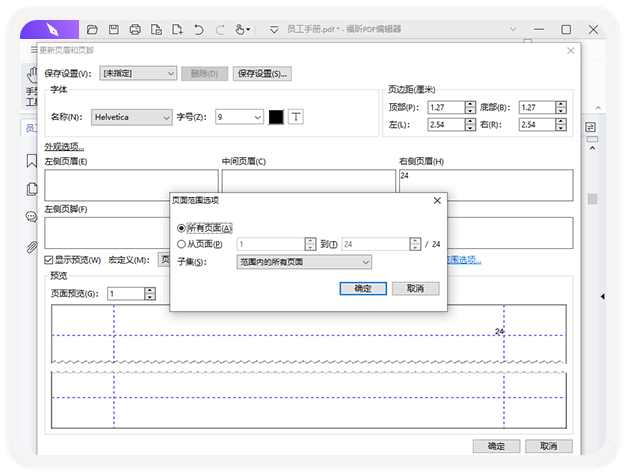Click 取消 in page range options dialog
Viewport: 626px width, 475px height.
416,289
